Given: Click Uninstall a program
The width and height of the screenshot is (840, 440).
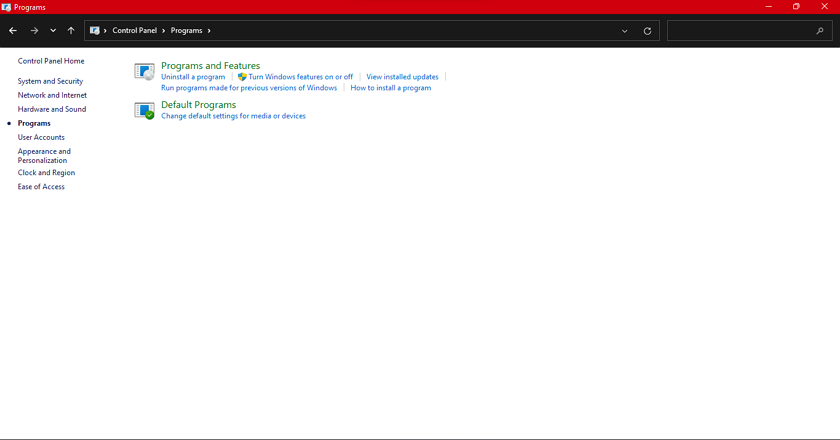Looking at the screenshot, I should [x=193, y=77].
